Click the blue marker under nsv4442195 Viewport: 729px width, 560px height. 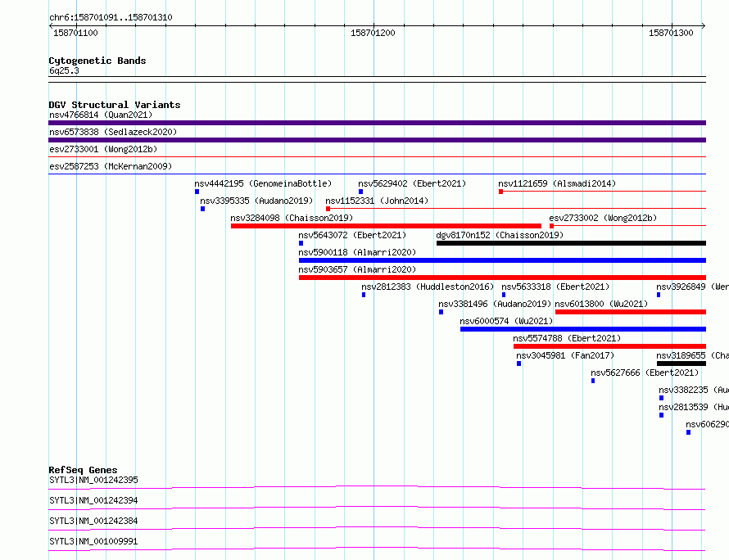point(197,192)
